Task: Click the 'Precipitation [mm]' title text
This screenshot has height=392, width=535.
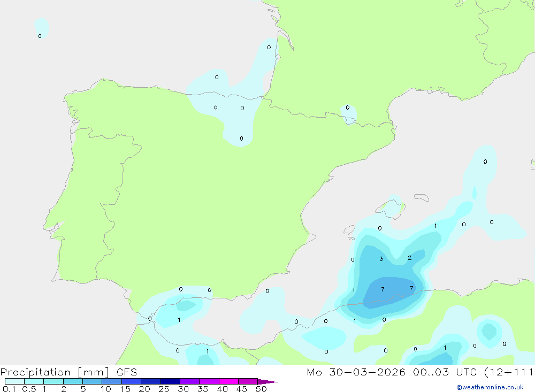Action: [55, 372]
